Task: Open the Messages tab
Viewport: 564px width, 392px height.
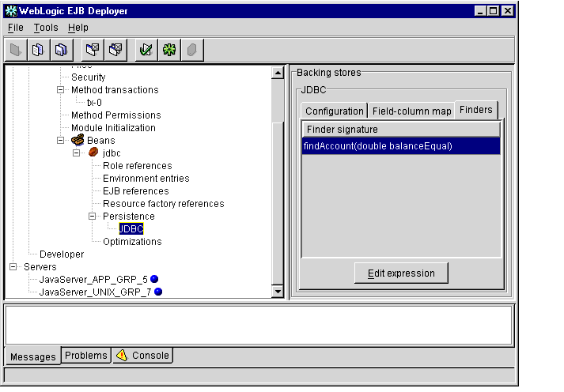Action: click(32, 356)
